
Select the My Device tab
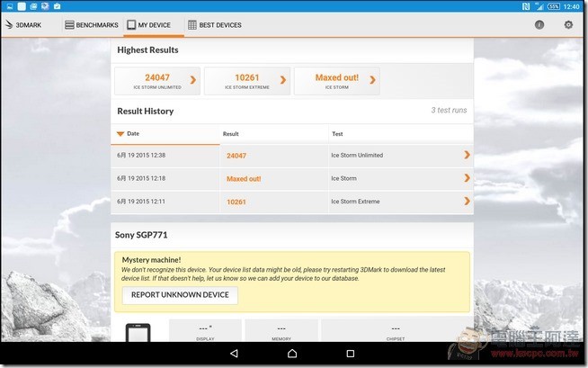[x=150, y=25]
